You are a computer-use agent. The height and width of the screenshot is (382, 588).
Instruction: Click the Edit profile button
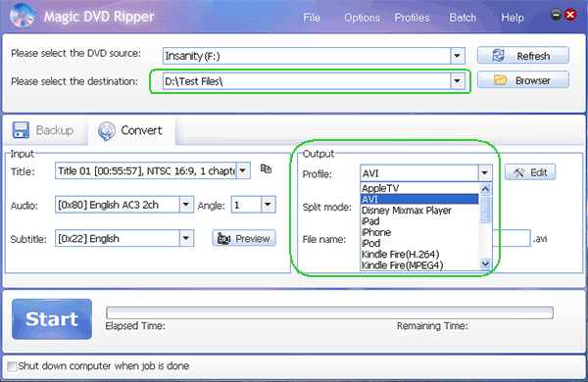[x=530, y=172]
